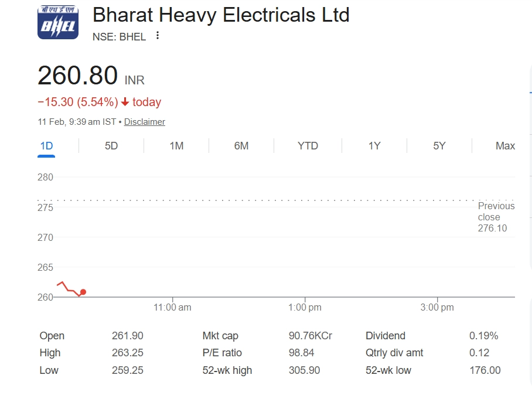
Task: Switch to the 5D chart tab
Action: [111, 146]
